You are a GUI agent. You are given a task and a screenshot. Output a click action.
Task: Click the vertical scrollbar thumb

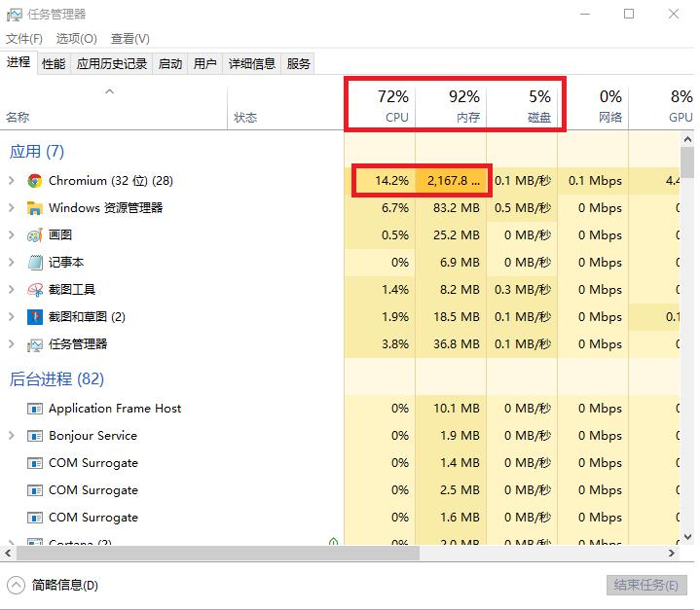pos(687,162)
